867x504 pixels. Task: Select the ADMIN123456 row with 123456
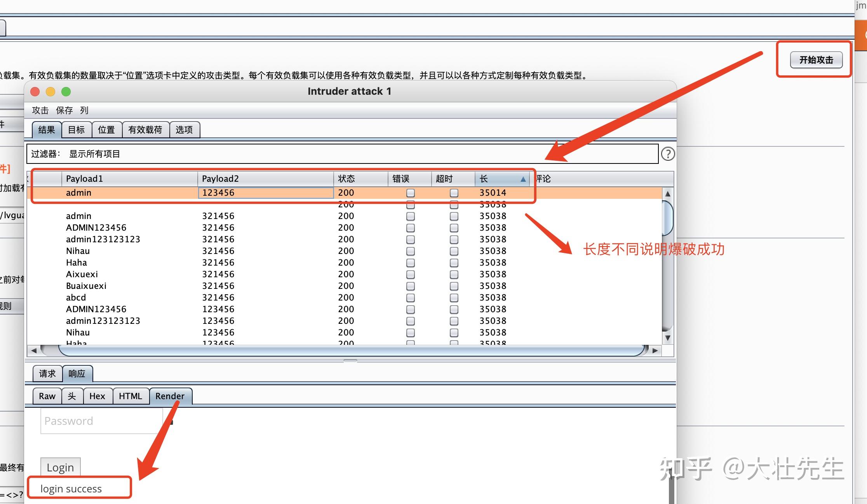pyautogui.click(x=344, y=309)
